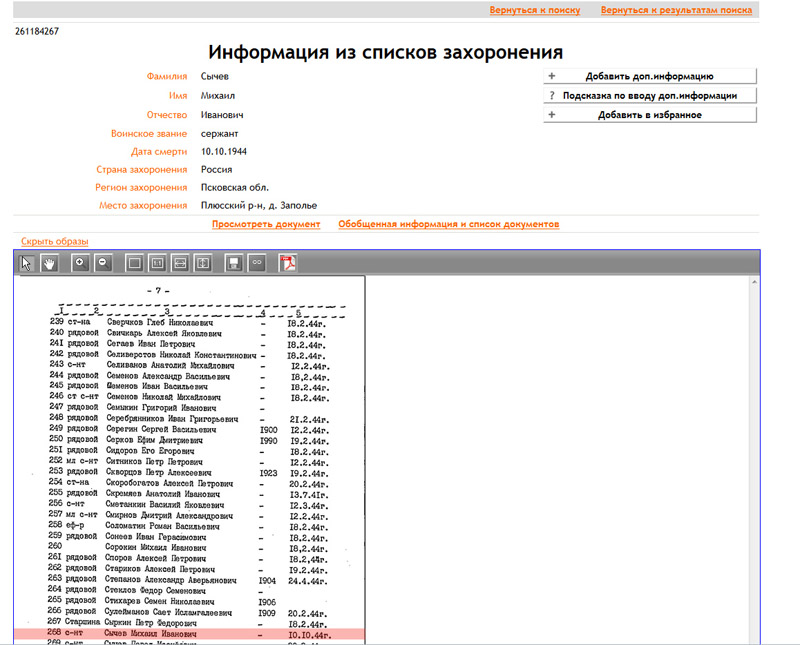Screen dimensions: 800x645
Task: Select the arrow pointer tool
Action: pos(27,263)
